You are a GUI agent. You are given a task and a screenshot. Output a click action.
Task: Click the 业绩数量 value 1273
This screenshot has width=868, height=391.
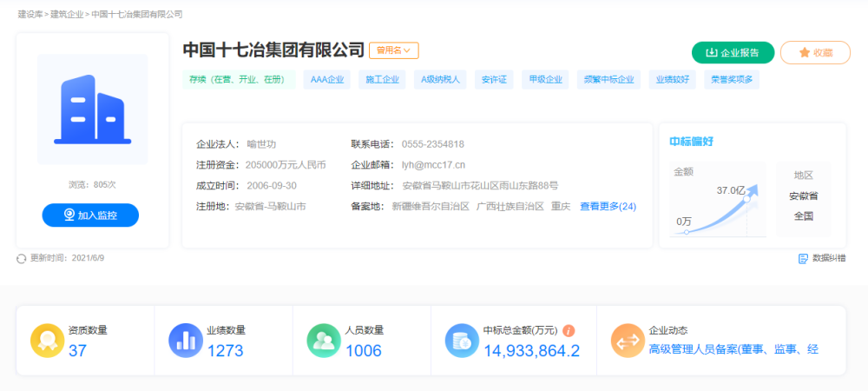[x=226, y=350]
